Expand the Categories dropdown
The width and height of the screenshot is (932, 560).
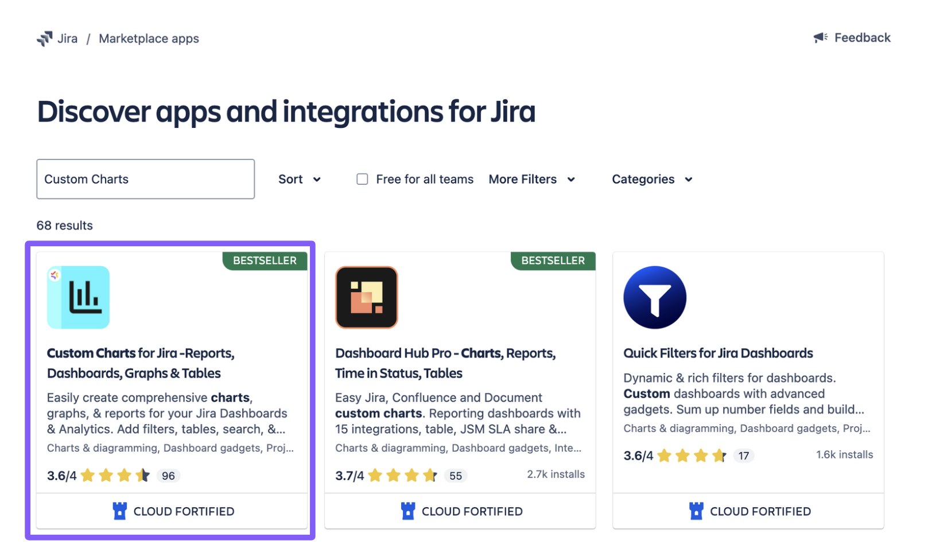[x=652, y=180]
